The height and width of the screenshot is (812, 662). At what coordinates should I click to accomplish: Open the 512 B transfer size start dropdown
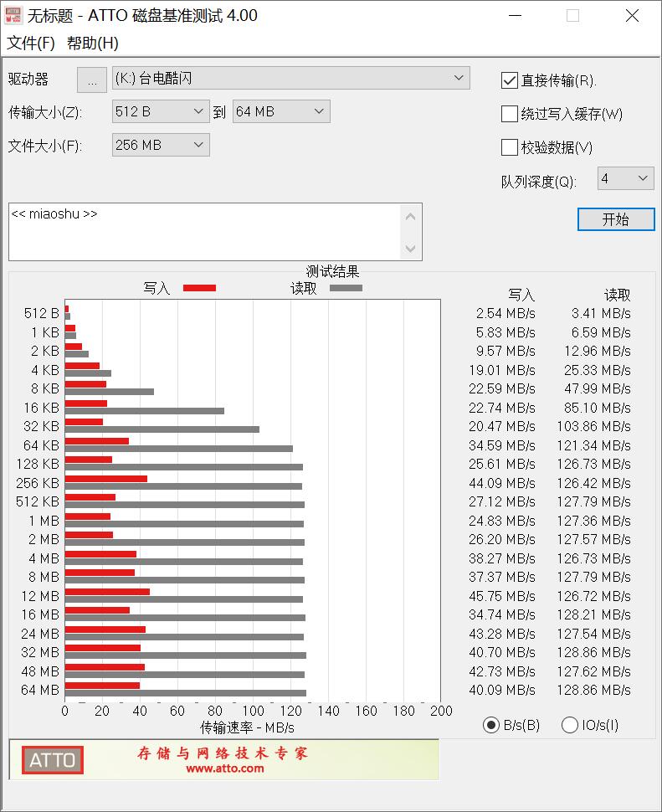coord(161,111)
